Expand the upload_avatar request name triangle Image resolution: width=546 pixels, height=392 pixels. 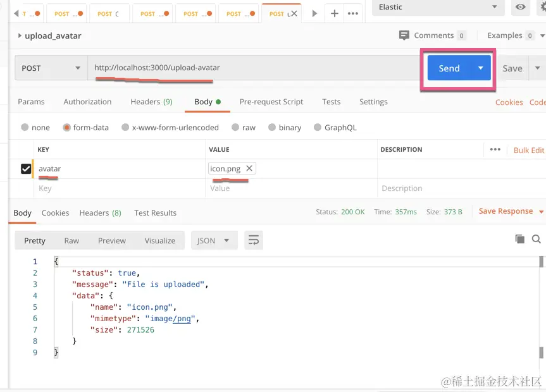[x=20, y=35]
